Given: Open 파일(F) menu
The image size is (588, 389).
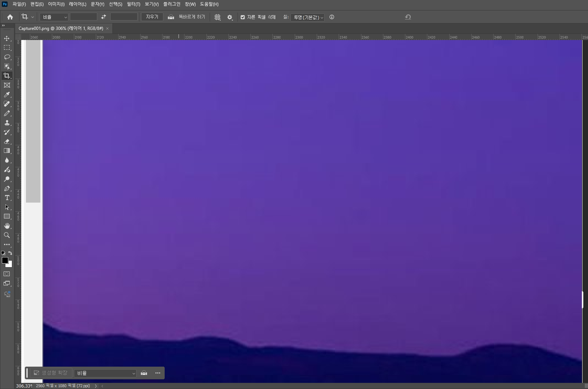Looking at the screenshot, I should 19,4.
